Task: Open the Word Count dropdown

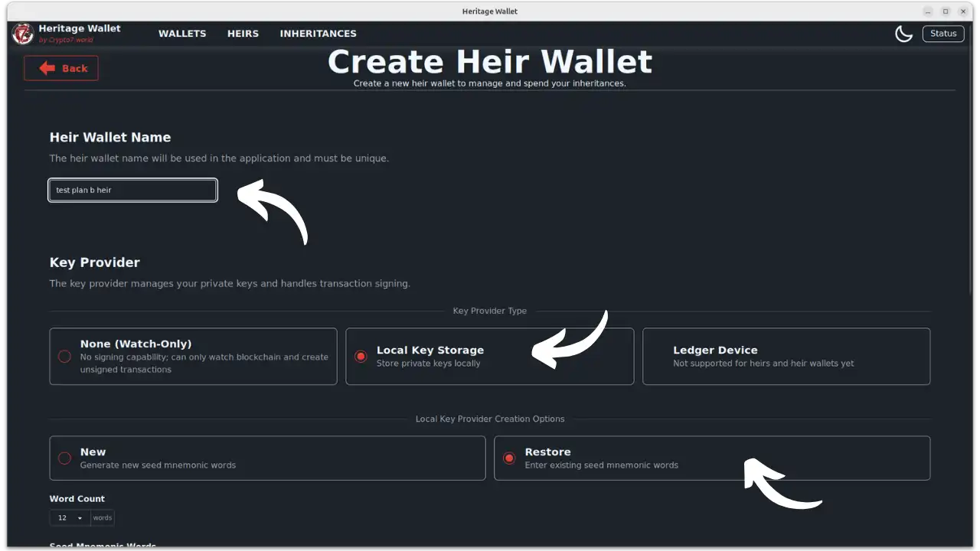Action: [69, 517]
